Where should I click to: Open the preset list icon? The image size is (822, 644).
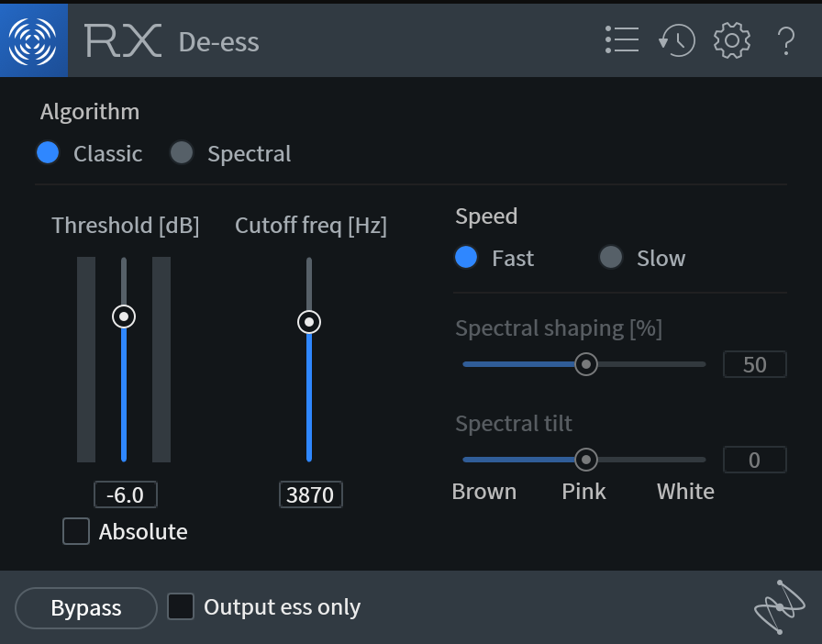[x=622, y=39]
